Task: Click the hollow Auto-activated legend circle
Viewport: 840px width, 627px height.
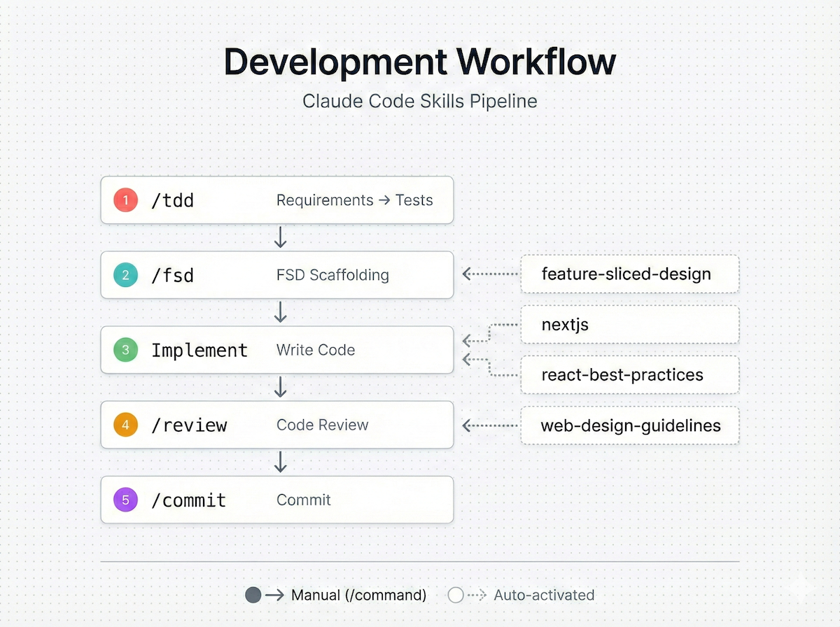Action: 456,596
